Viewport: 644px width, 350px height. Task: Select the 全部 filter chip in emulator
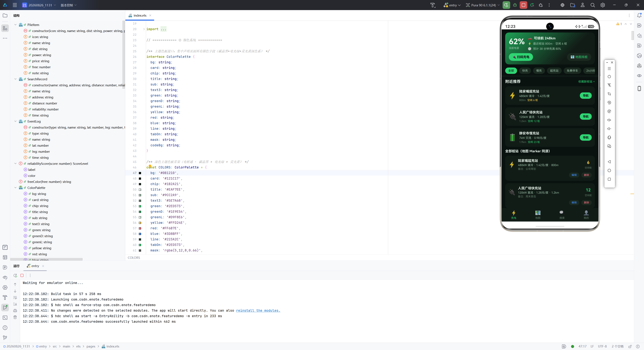coord(511,71)
